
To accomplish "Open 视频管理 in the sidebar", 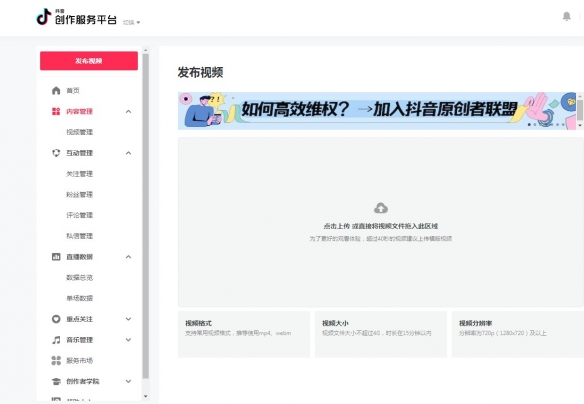I will point(79,132).
